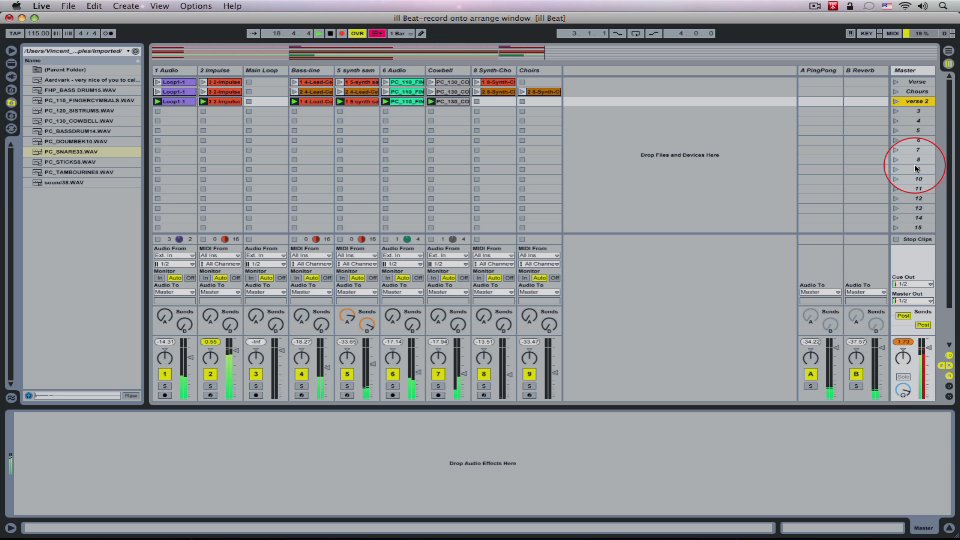Click the first round icon on the browser sidebar
960x540 pixels.
[x=11, y=51]
